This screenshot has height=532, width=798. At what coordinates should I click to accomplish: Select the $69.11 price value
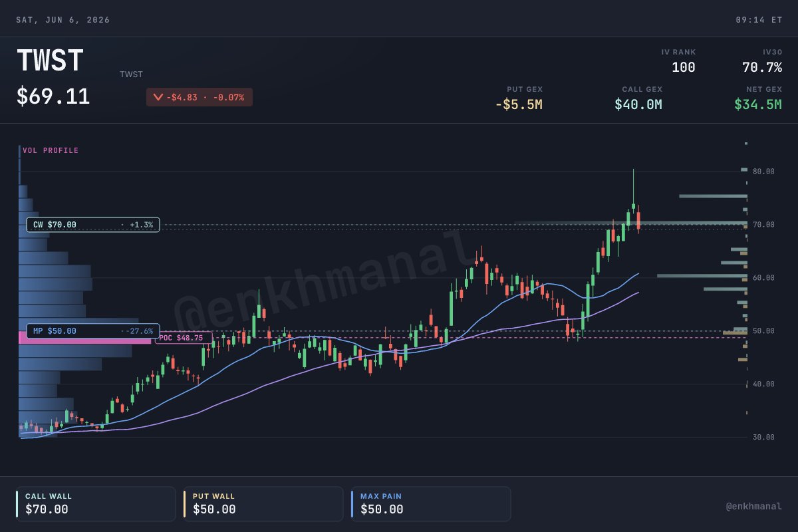coord(53,97)
